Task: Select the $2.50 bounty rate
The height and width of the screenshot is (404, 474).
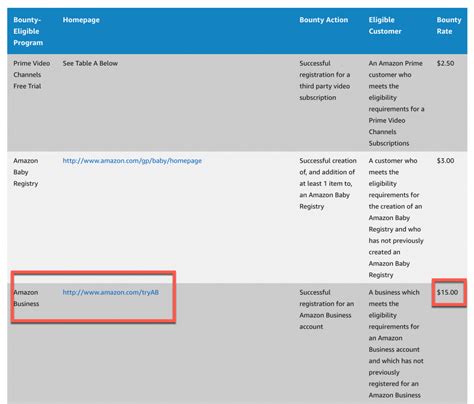Action: pyautogui.click(x=445, y=63)
